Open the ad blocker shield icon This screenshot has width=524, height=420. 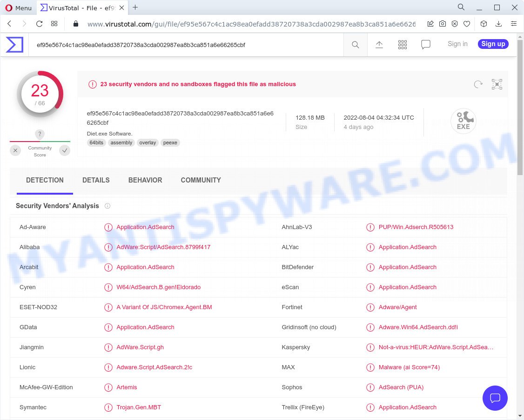point(455,23)
